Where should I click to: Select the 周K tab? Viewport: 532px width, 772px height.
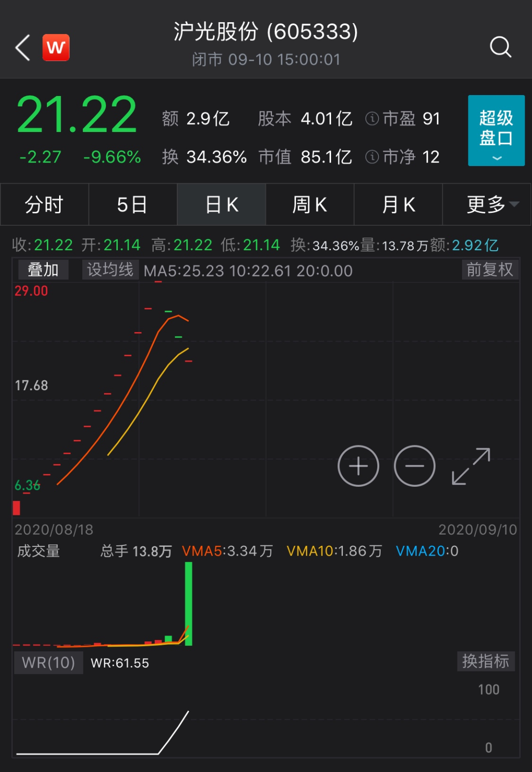(x=310, y=204)
